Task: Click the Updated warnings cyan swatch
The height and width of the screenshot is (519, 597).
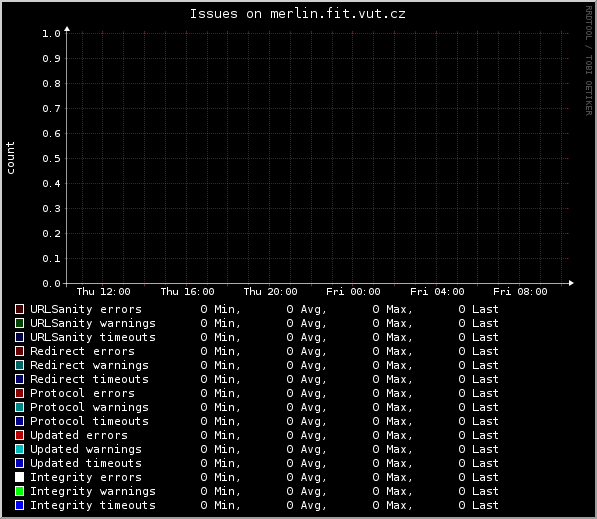Action: coord(19,449)
